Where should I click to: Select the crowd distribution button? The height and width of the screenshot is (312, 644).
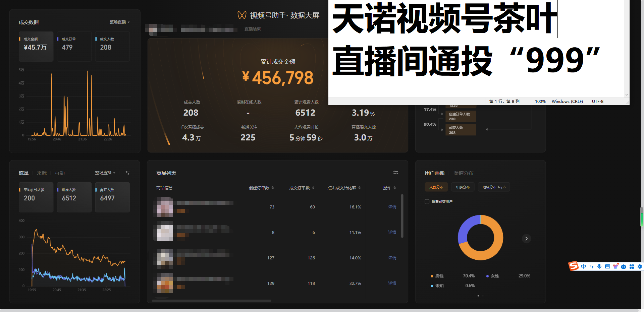coord(436,187)
